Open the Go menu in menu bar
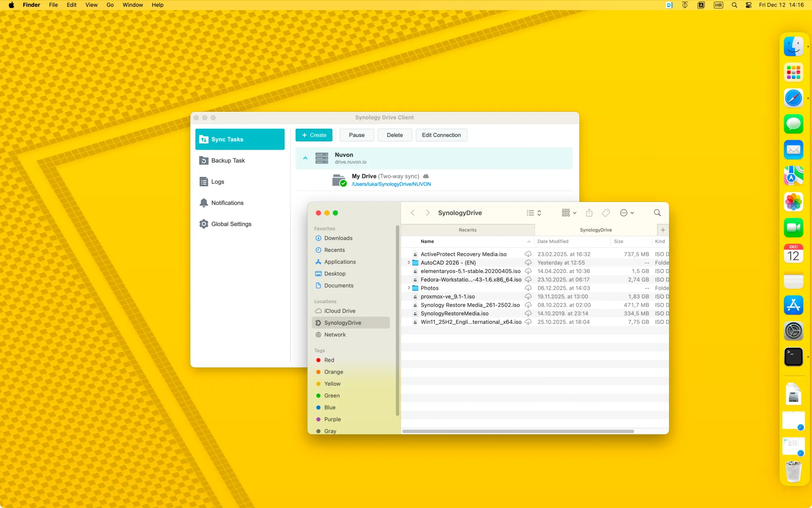Viewport: 812px width, 508px height. pyautogui.click(x=110, y=5)
